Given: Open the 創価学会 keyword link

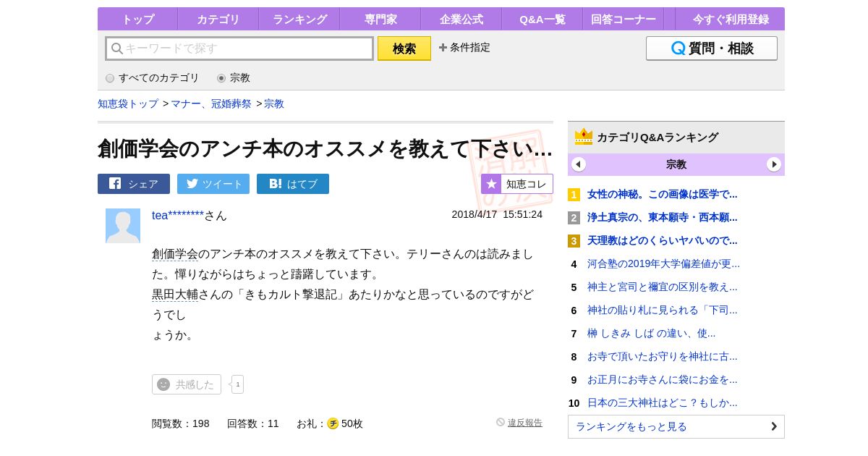Looking at the screenshot, I should point(175,254).
